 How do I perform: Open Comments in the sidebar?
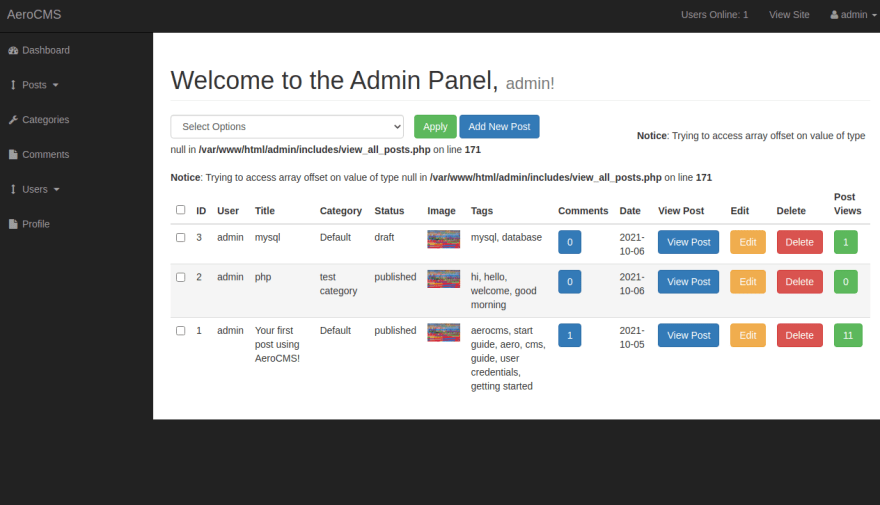click(45, 155)
